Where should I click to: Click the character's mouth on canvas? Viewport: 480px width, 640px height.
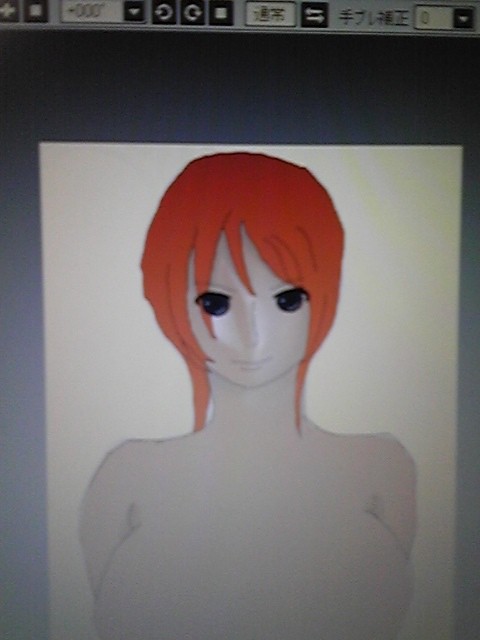pyautogui.click(x=250, y=362)
